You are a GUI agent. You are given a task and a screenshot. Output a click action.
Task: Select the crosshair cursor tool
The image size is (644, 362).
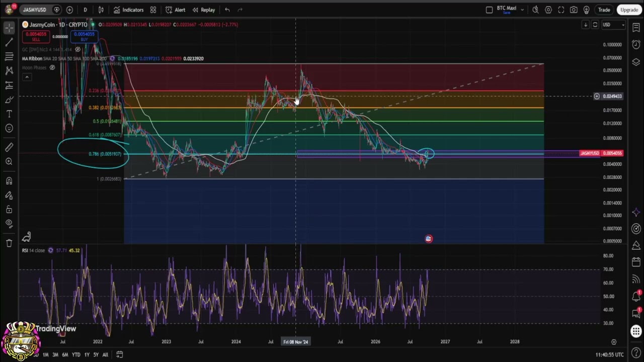coord(9,28)
